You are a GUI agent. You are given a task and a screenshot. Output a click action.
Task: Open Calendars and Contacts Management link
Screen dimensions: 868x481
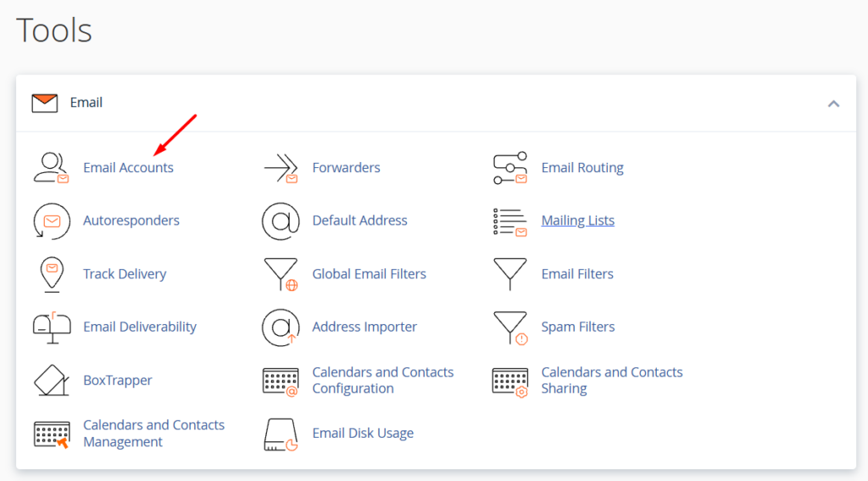click(x=154, y=433)
